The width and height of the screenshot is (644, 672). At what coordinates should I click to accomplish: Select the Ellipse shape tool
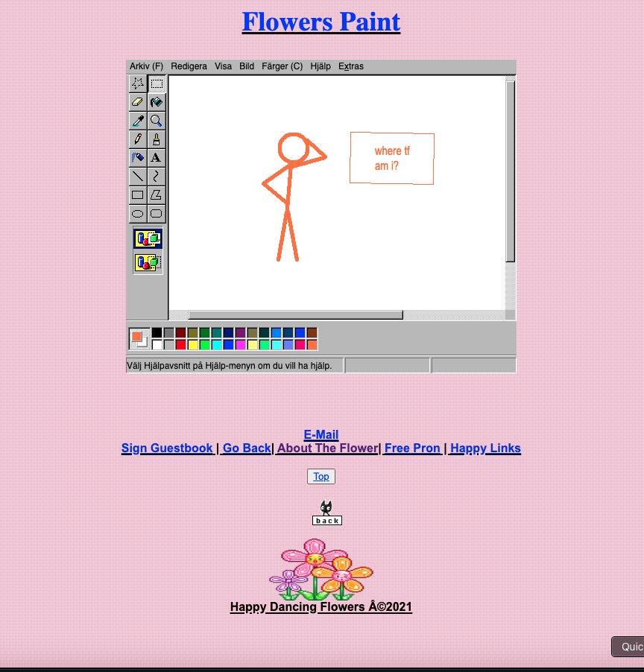pyautogui.click(x=138, y=214)
